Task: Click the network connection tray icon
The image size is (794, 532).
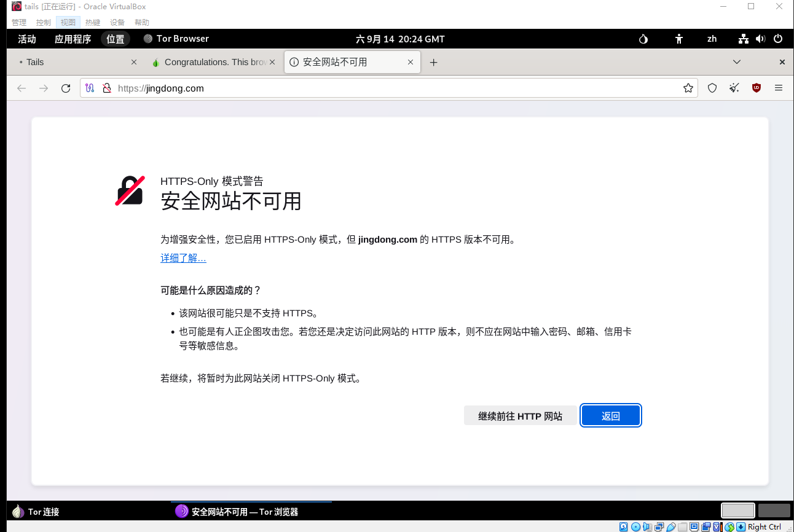Action: click(744, 39)
